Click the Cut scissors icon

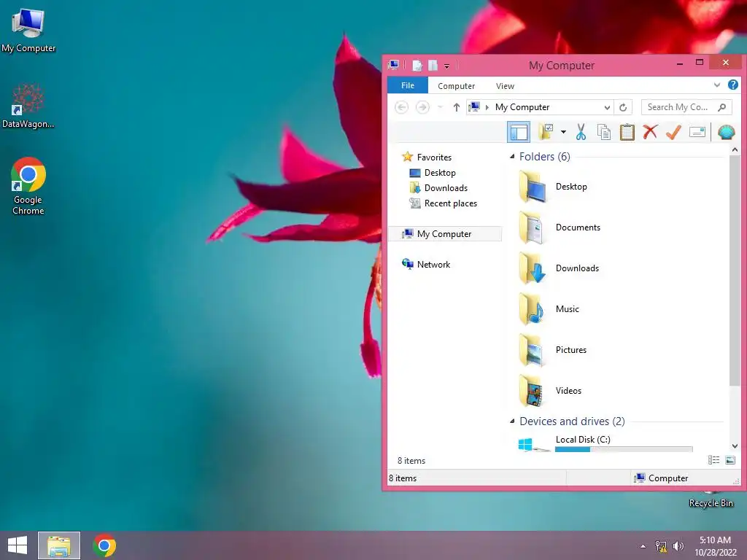581,132
